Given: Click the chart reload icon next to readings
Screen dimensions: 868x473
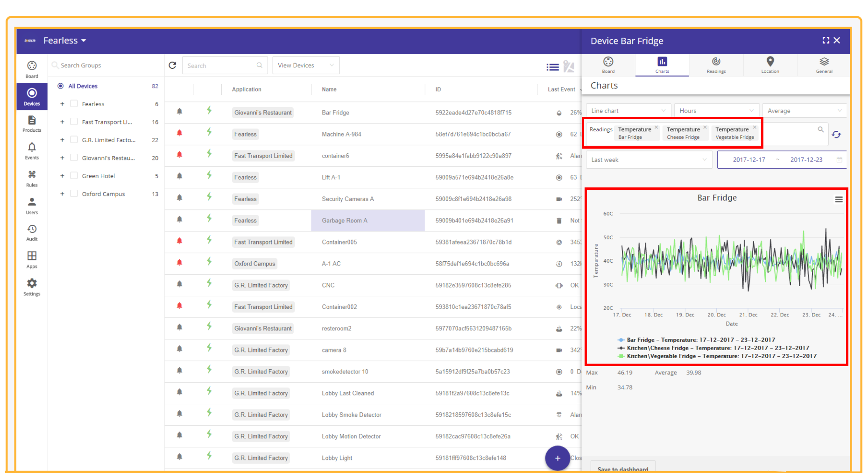Looking at the screenshot, I should click(x=836, y=135).
